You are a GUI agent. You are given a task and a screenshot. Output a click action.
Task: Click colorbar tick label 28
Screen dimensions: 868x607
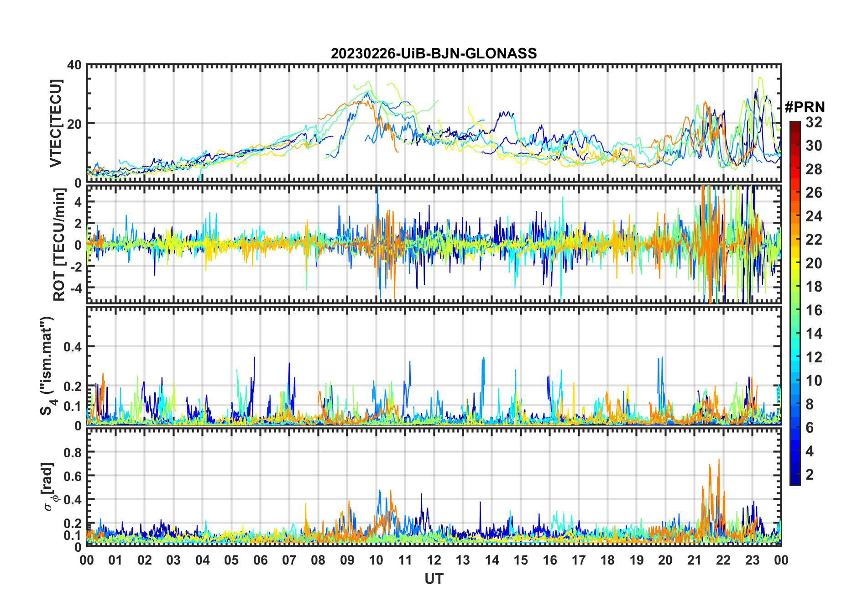814,169
